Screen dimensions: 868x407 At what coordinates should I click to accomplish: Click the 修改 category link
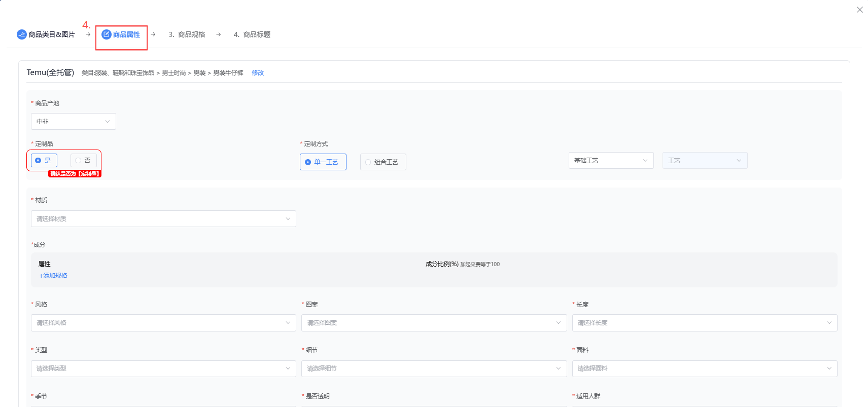[258, 73]
